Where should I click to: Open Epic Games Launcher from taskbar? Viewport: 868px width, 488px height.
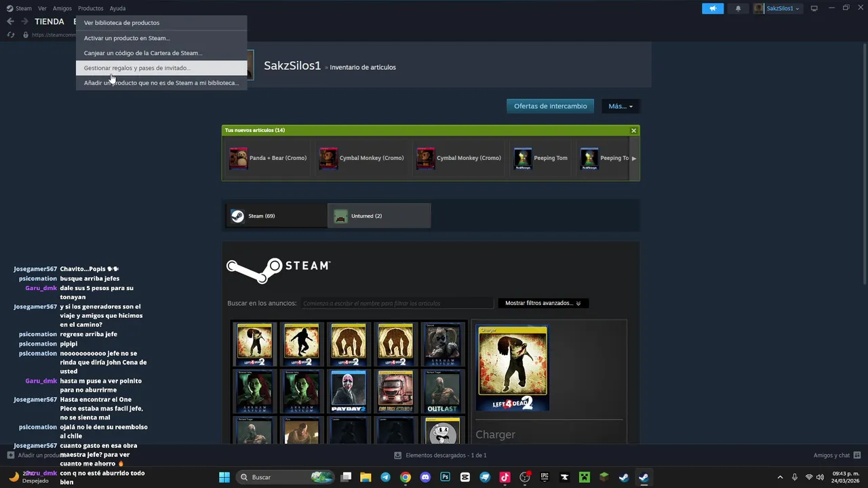click(545, 477)
